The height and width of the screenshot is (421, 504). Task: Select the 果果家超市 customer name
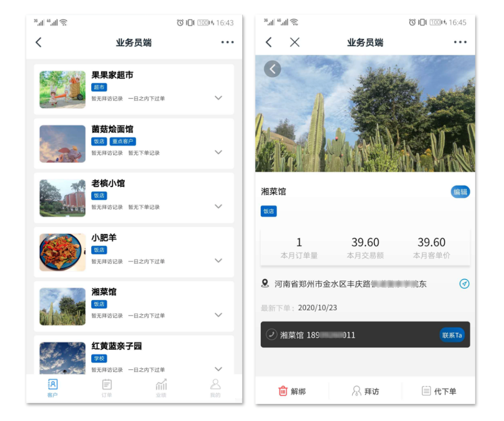coord(112,75)
